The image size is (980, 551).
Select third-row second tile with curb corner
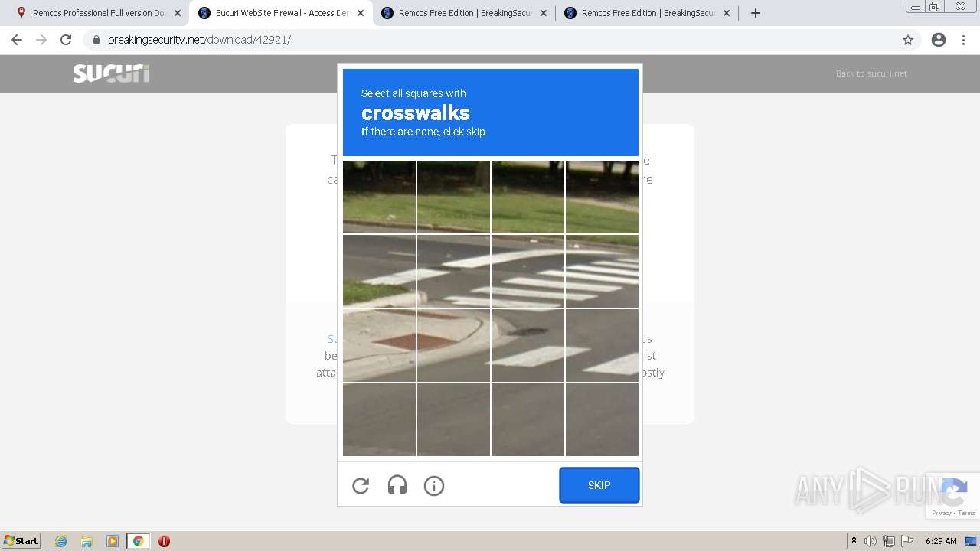tap(453, 345)
